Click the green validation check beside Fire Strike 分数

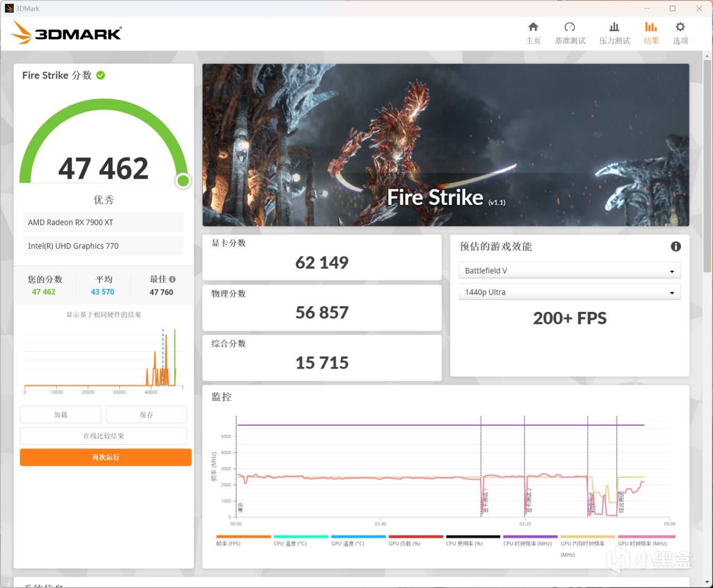101,75
